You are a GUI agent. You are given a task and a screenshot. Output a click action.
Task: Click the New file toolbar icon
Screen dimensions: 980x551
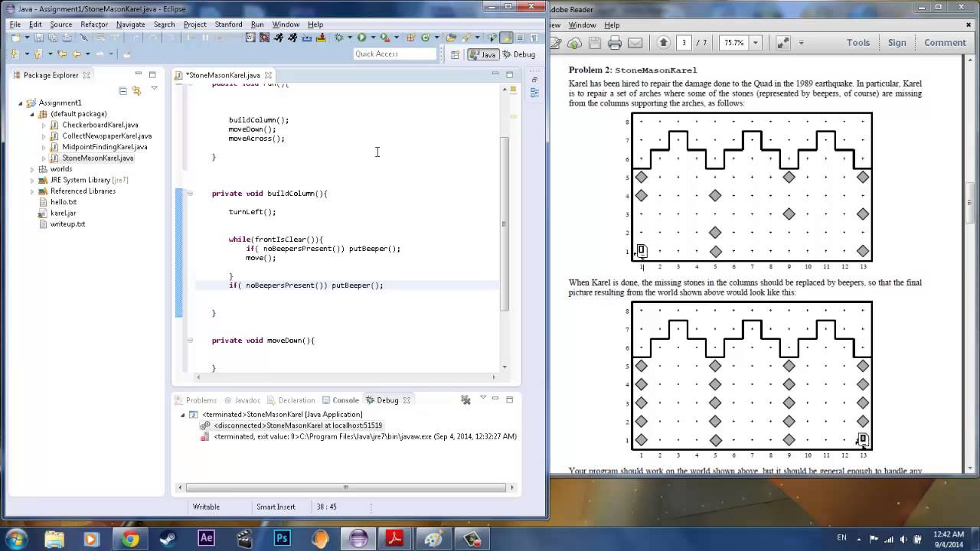click(16, 37)
